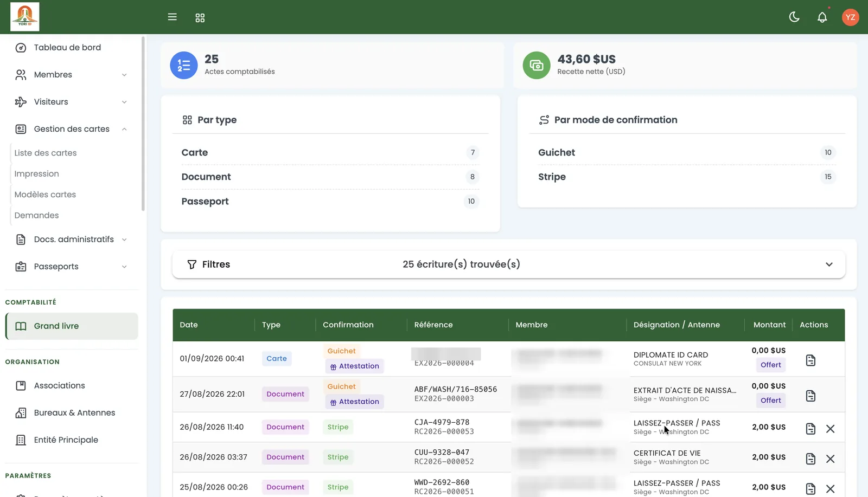Click Passeport row in Par type
Image resolution: width=868 pixels, height=497 pixels.
pyautogui.click(x=330, y=202)
